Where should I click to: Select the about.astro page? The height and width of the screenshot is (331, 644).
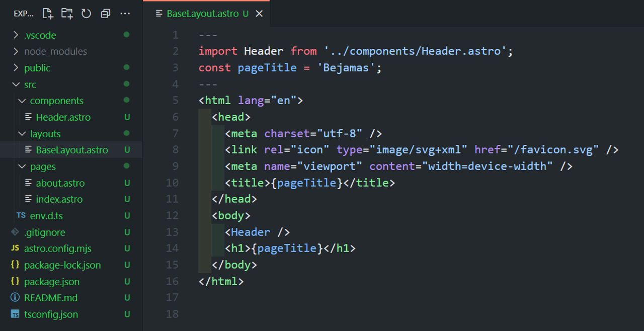coord(60,183)
